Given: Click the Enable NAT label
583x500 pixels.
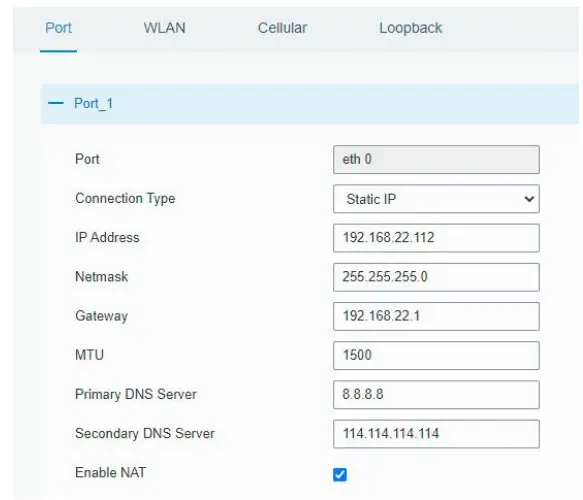Looking at the screenshot, I should tap(110, 472).
